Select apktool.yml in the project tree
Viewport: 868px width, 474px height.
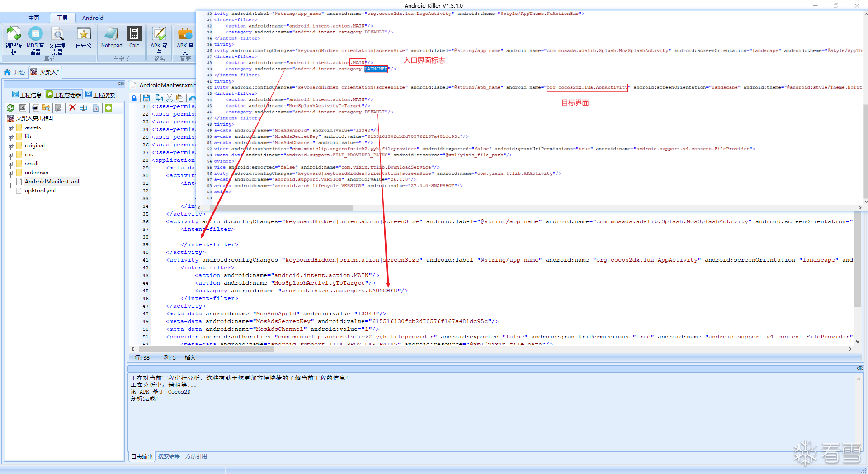point(40,191)
